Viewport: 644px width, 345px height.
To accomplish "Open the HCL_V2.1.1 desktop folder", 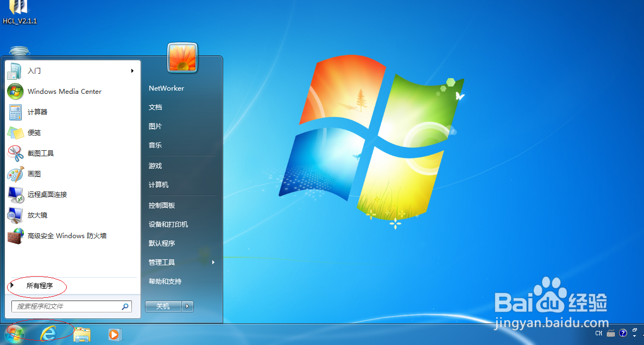I will tap(20, 12).
